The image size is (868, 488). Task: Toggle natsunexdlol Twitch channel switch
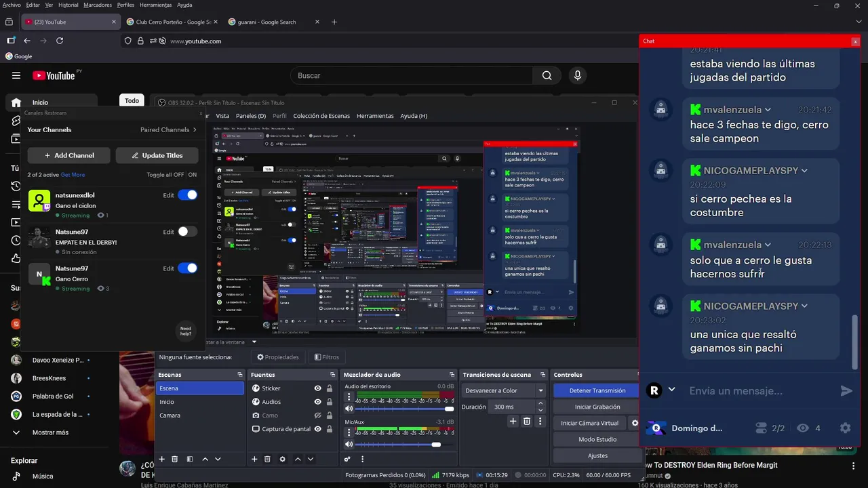pyautogui.click(x=187, y=195)
